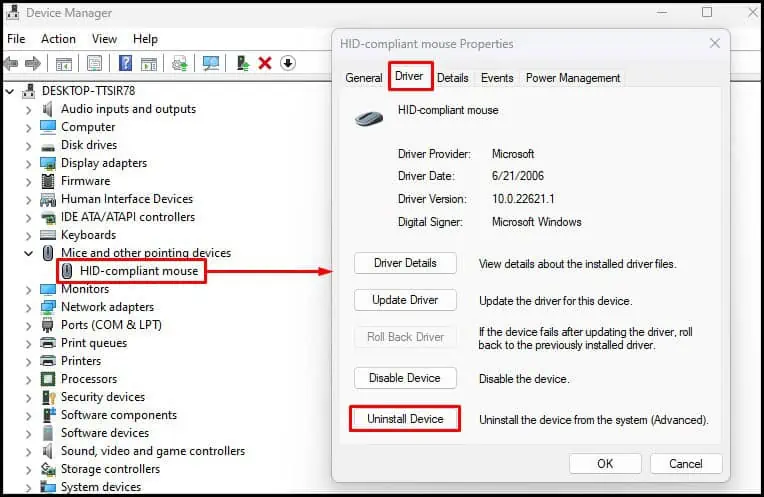Click the Digital Signer value Microsoft Windows

[x=536, y=222]
